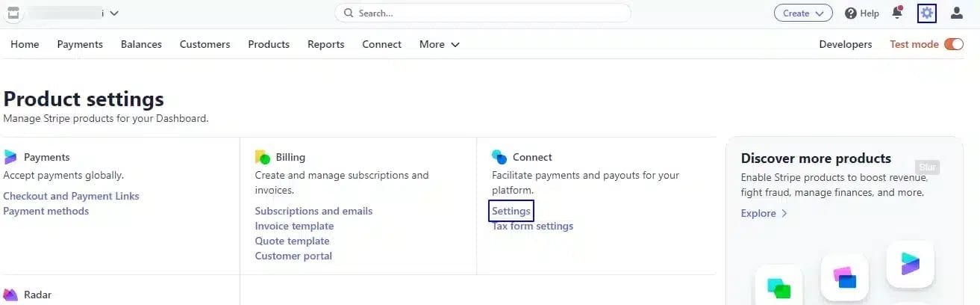Viewport: 980px width, 305px height.
Task: Open Customer portal settings
Action: click(293, 256)
